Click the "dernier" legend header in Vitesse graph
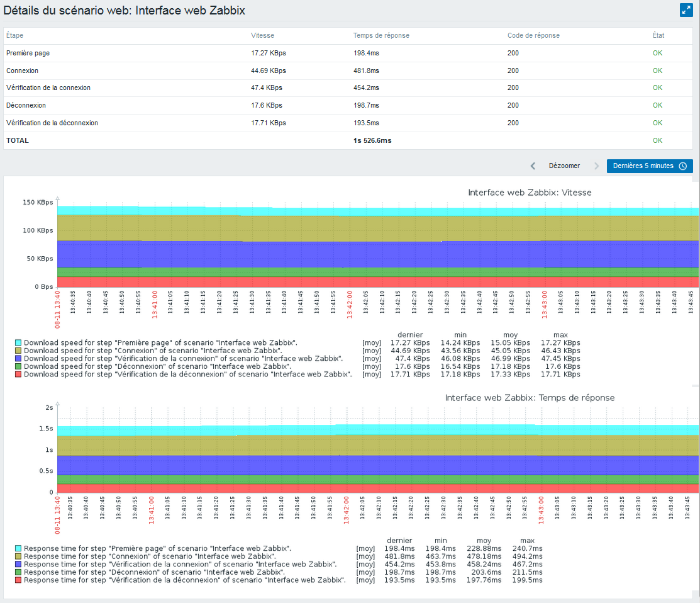Screen dimensions: 700x603 pyautogui.click(x=410, y=335)
